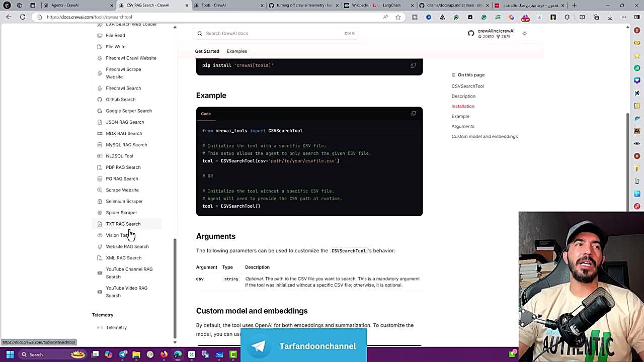Switch to the Get Started tab
Viewport: 644px width, 362px height.
click(207, 51)
